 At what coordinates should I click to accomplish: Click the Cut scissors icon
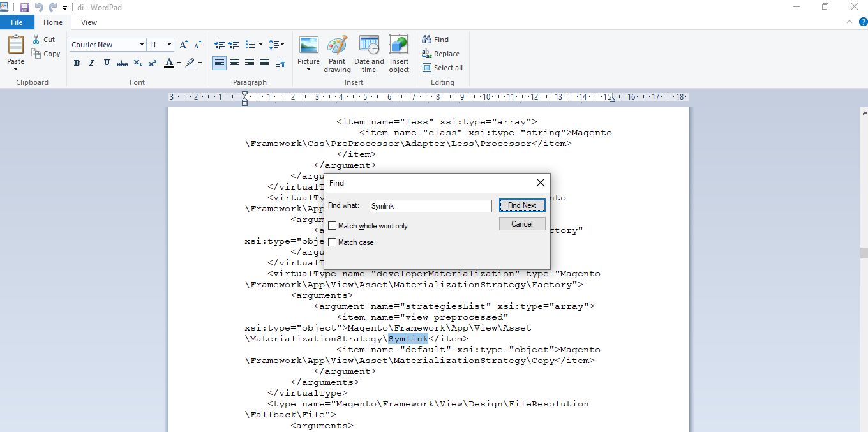coord(36,40)
